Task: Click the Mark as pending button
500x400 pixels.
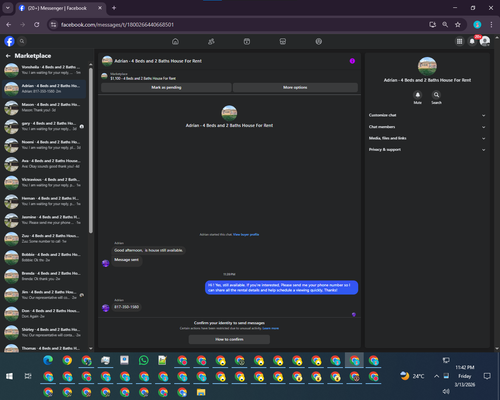Action: click(x=166, y=87)
